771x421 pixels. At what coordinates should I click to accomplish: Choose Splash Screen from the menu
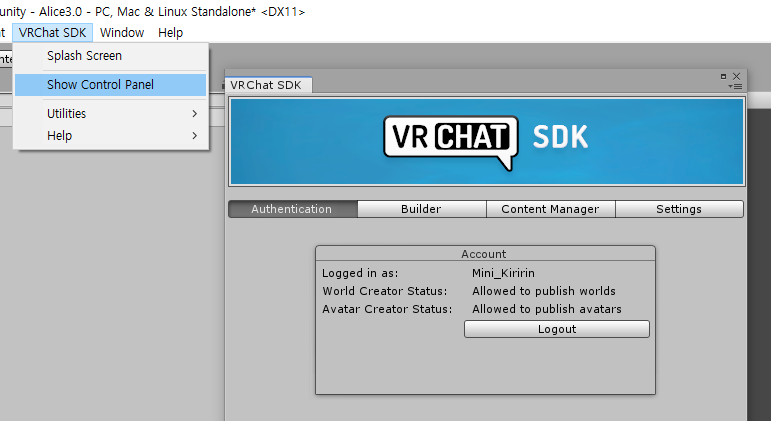[111, 56]
